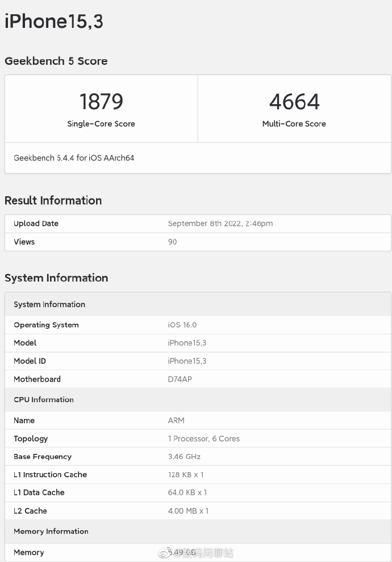Image resolution: width=392 pixels, height=562 pixels.
Task: Click the Memory Information table header
Action: (x=51, y=531)
